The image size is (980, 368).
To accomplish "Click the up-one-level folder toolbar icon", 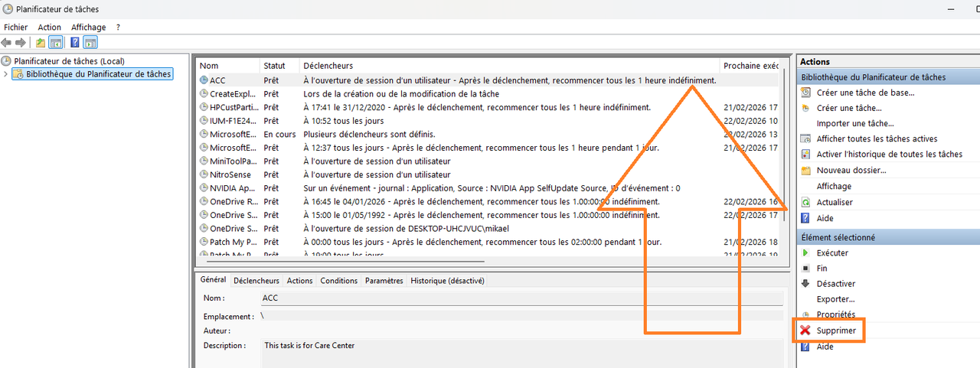I will click(41, 42).
